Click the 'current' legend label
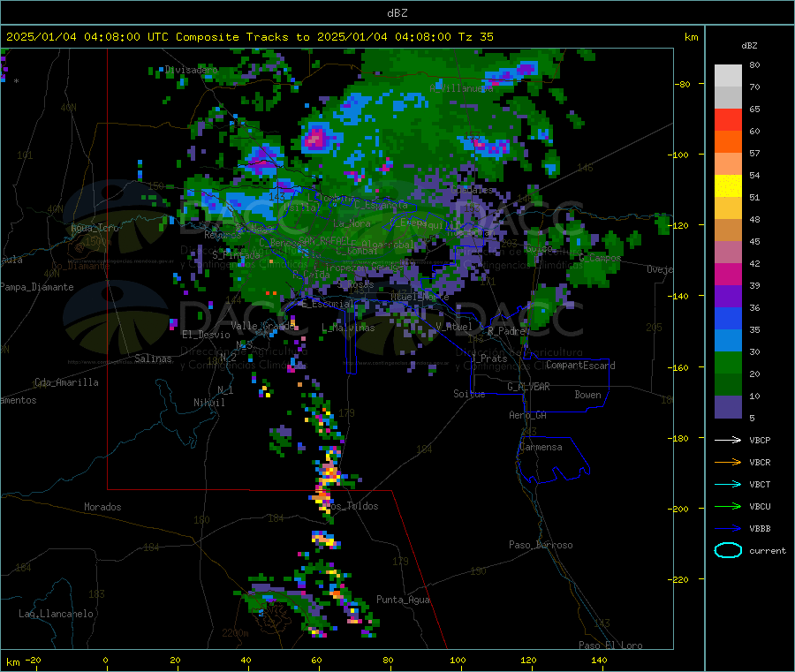 768,550
